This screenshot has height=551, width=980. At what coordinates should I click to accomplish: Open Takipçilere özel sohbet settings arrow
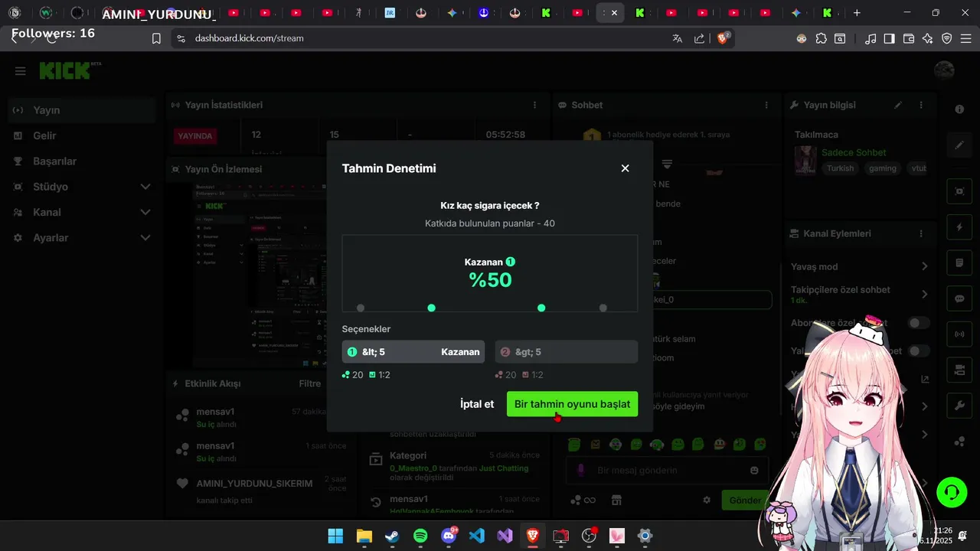(924, 294)
